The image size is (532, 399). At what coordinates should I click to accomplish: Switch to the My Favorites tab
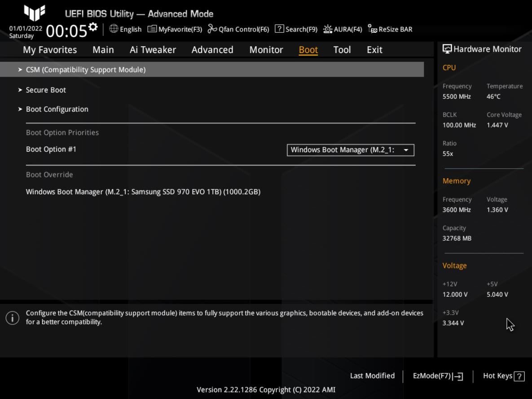tap(50, 50)
